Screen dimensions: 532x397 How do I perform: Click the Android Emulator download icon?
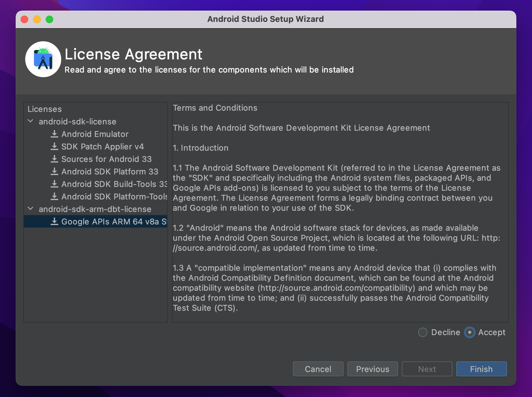54,134
